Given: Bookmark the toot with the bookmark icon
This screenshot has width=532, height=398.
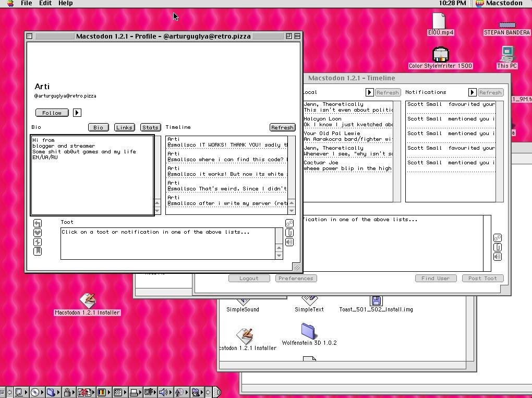Looking at the screenshot, I should (x=38, y=251).
